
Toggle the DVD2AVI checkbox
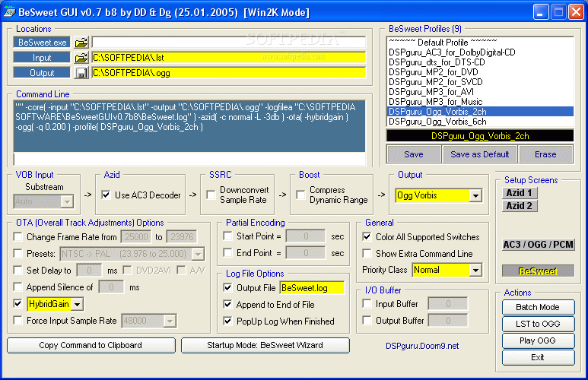tap(128, 270)
